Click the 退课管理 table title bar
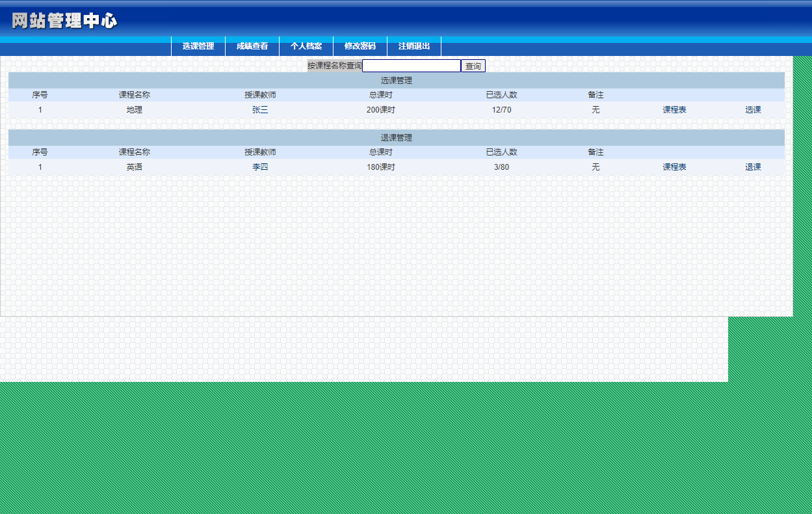 coord(396,138)
